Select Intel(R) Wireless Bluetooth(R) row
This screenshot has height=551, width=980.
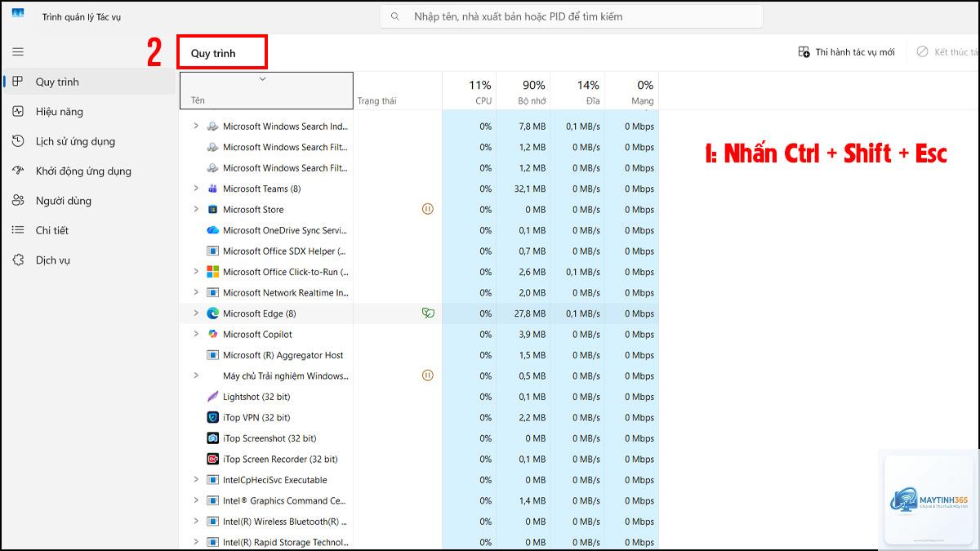click(x=419, y=522)
